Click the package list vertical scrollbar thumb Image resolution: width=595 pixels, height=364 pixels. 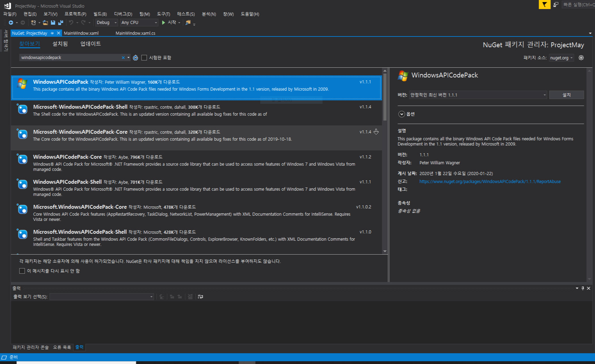click(x=385, y=97)
